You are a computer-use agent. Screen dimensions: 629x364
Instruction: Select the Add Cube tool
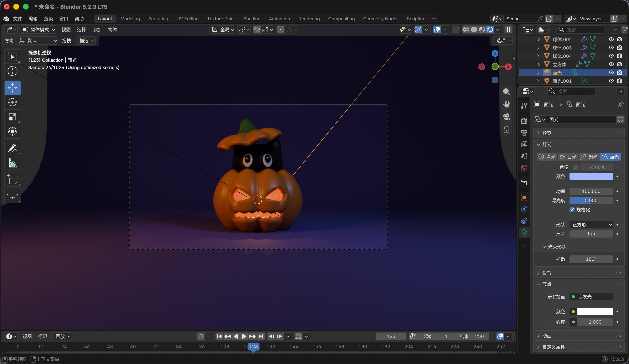click(x=12, y=179)
